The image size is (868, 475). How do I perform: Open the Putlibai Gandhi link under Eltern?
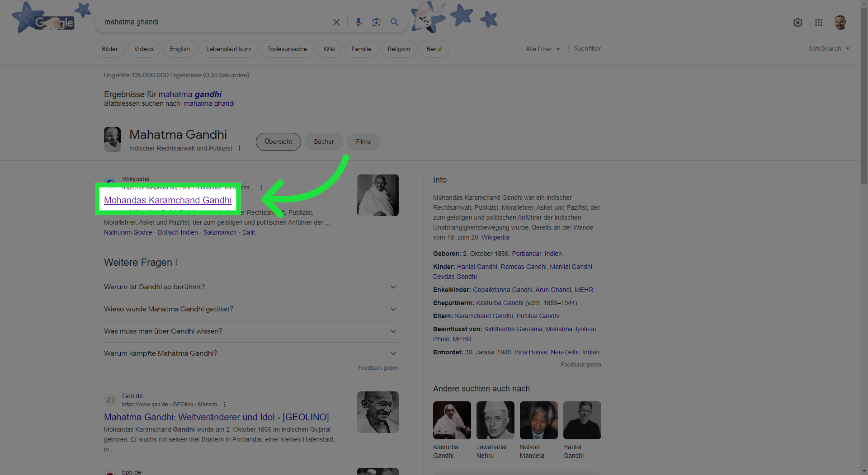[x=538, y=316]
